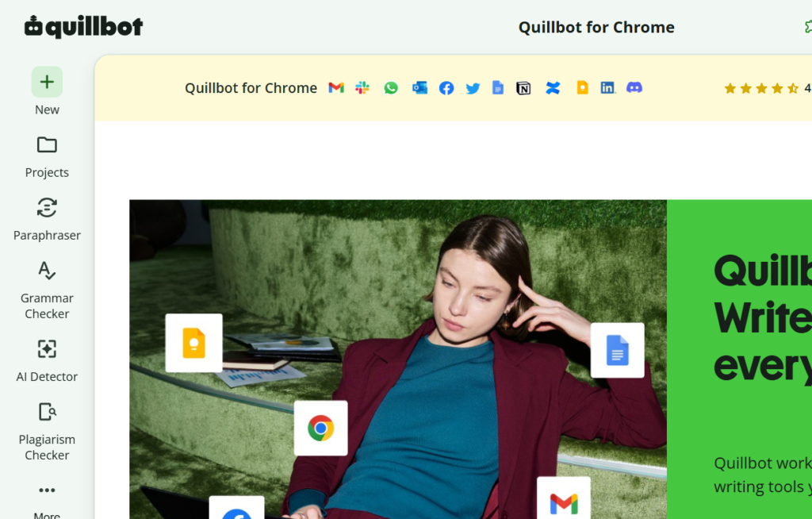Open Projects in the sidebar
The height and width of the screenshot is (519, 812).
[47, 157]
